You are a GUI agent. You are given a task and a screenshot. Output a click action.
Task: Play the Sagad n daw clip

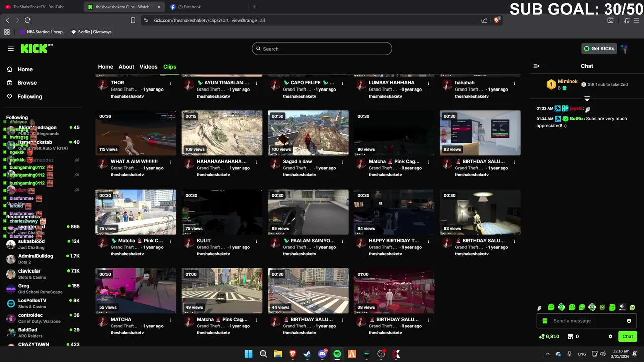click(308, 133)
